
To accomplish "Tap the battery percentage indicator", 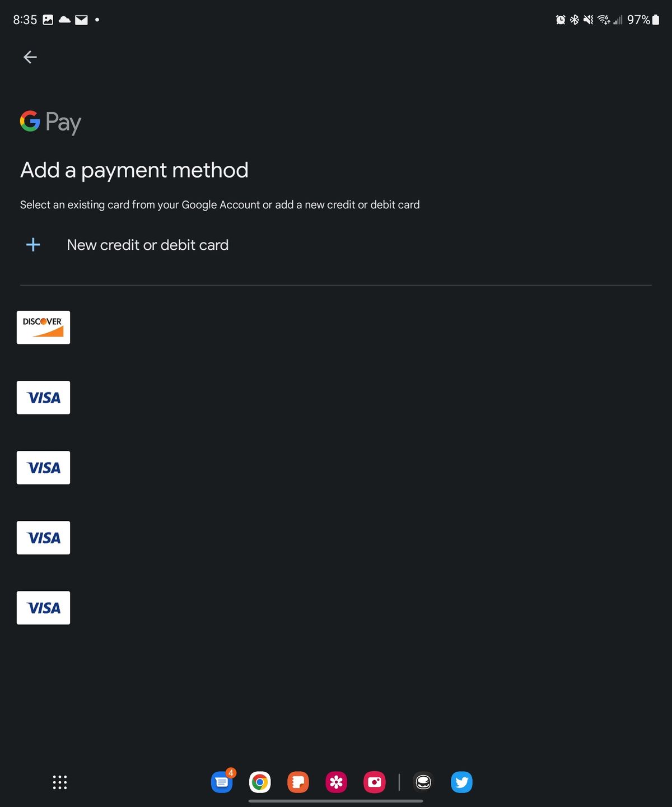I will (x=638, y=20).
